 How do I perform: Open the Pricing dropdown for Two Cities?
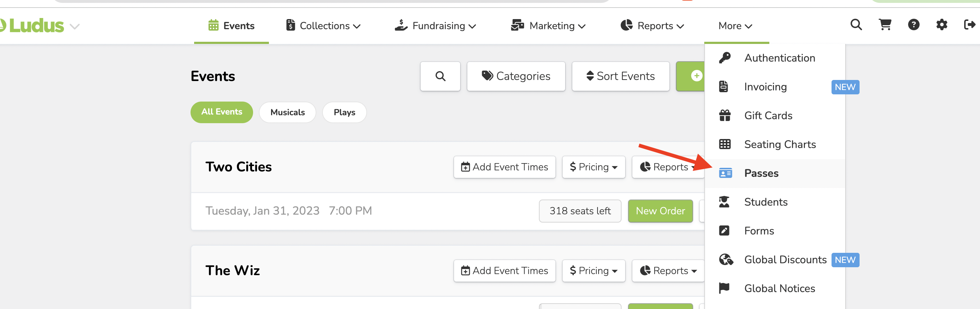(x=594, y=167)
